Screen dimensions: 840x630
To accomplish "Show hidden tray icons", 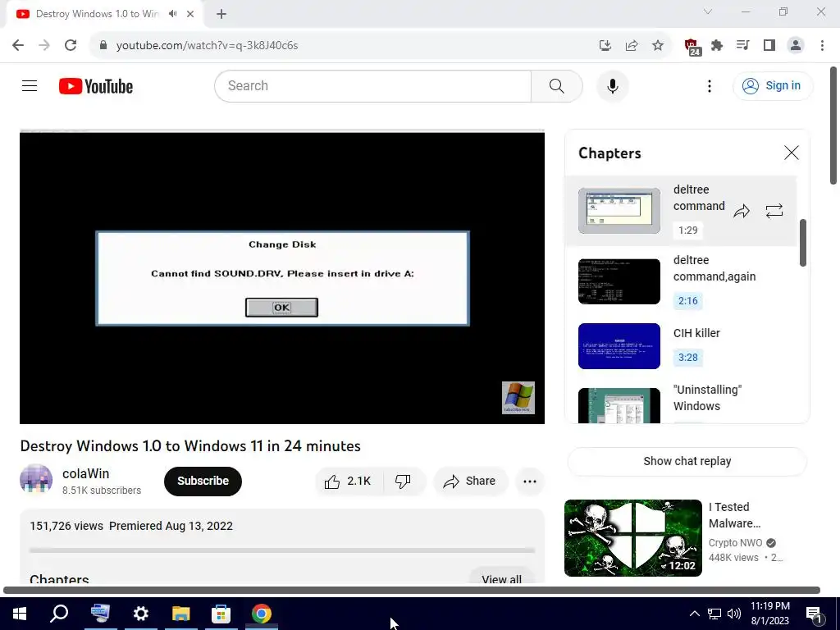I will 694,614.
